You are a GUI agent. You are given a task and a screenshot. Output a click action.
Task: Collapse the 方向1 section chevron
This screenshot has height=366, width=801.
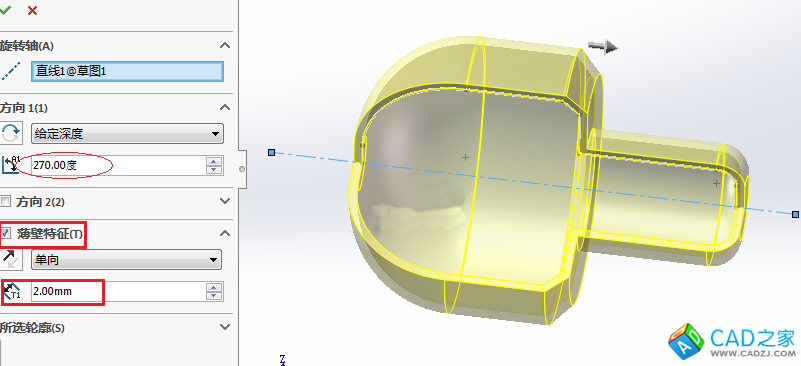[x=225, y=107]
